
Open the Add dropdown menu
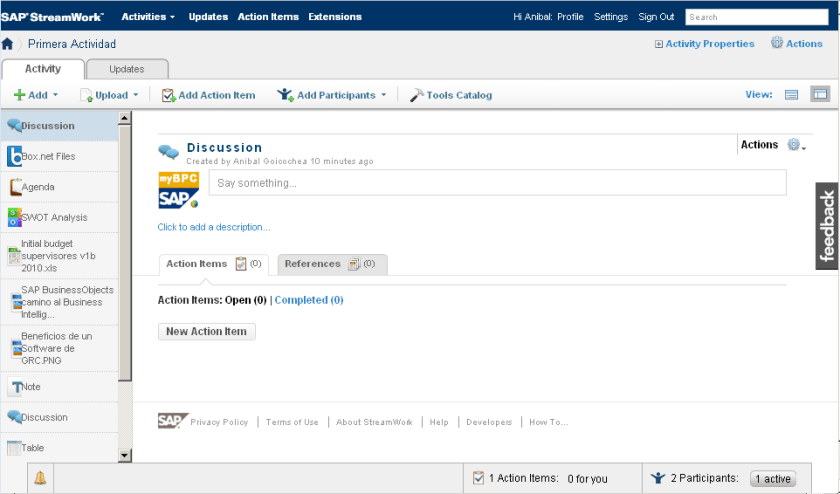point(36,95)
